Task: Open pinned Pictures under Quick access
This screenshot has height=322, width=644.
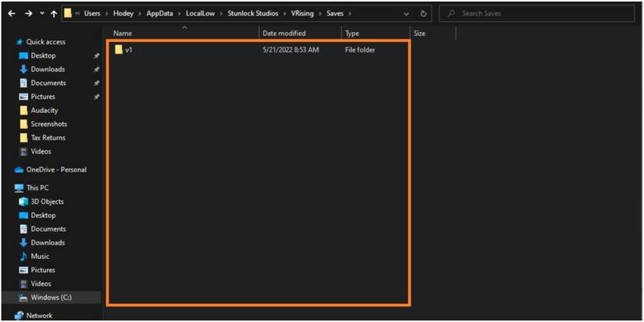Action: 43,97
